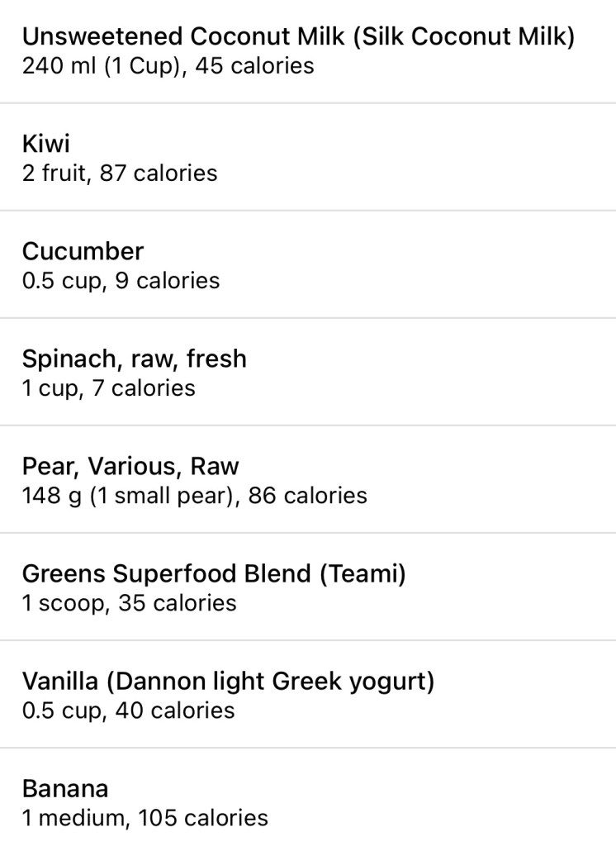Select the Kiwi food item
Viewport: 616px width, 846px height.
tap(46, 144)
